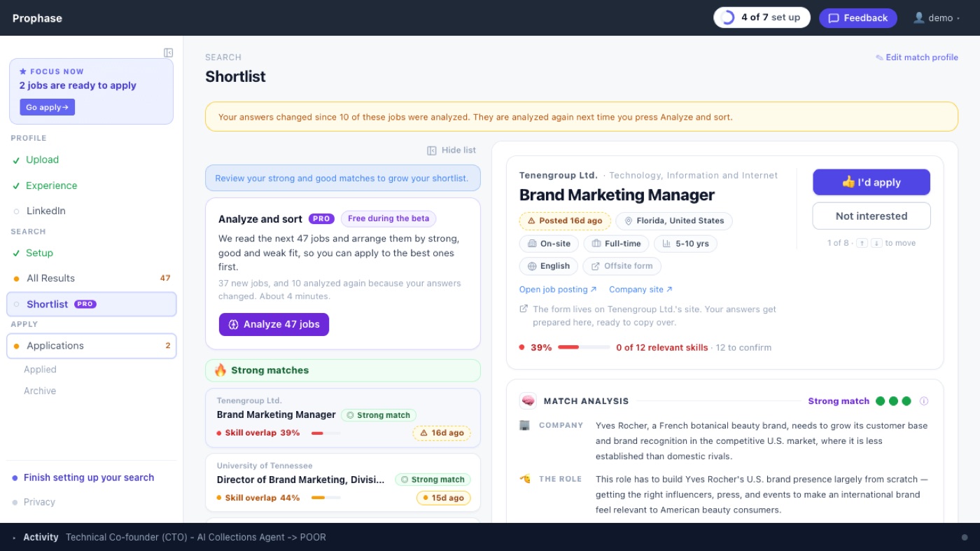
Task: Click the Edit match profile pencil icon
Action: tap(879, 57)
